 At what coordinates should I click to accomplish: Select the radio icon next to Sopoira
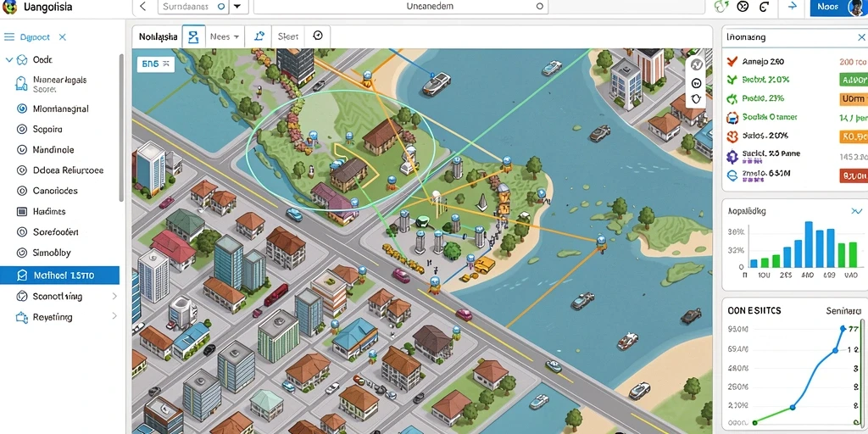tap(22, 129)
